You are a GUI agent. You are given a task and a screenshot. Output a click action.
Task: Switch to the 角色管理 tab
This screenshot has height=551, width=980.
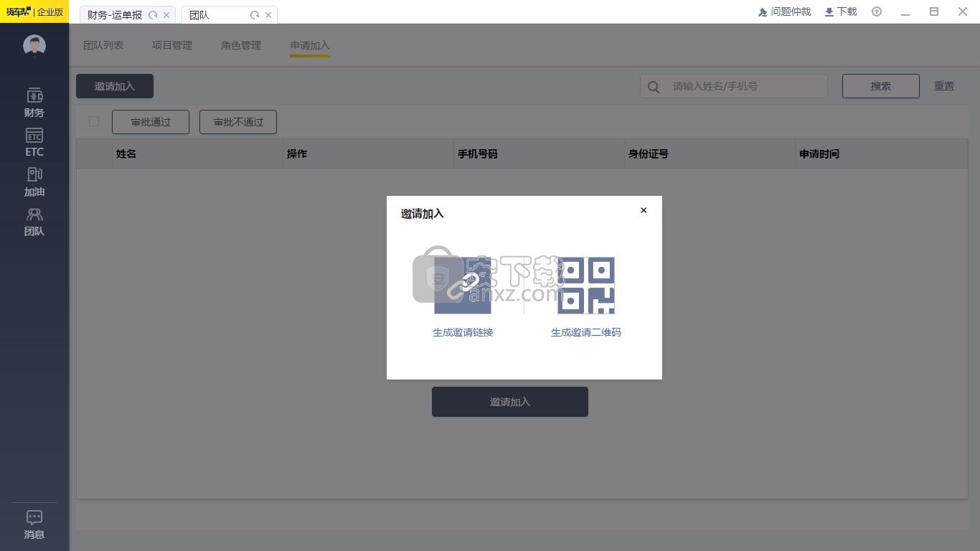pos(241,45)
